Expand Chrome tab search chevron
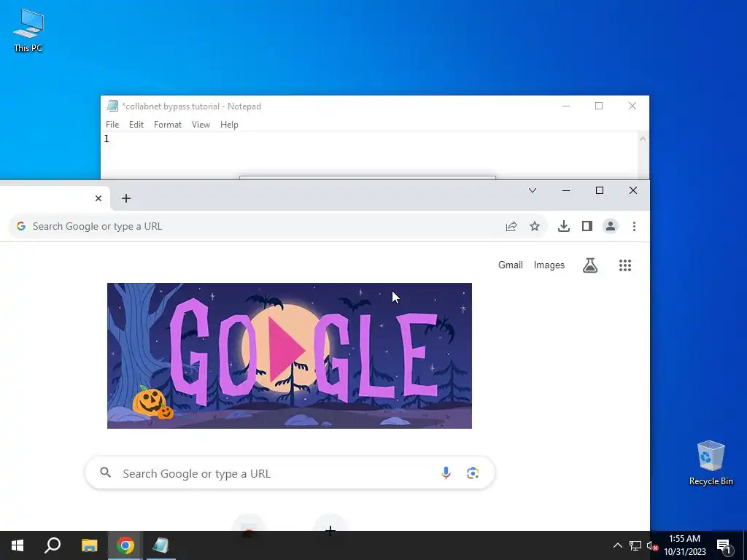This screenshot has height=560, width=747. 533,190
